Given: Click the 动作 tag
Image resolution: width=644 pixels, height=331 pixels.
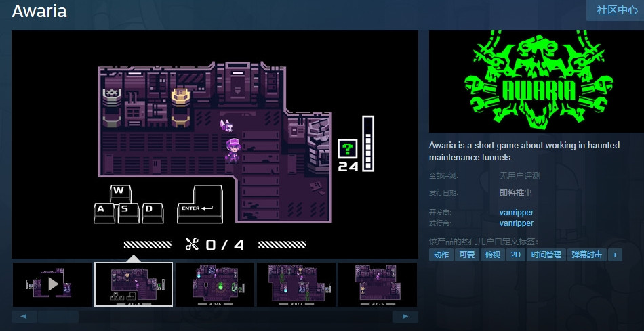Looking at the screenshot, I should pyautogui.click(x=441, y=255).
